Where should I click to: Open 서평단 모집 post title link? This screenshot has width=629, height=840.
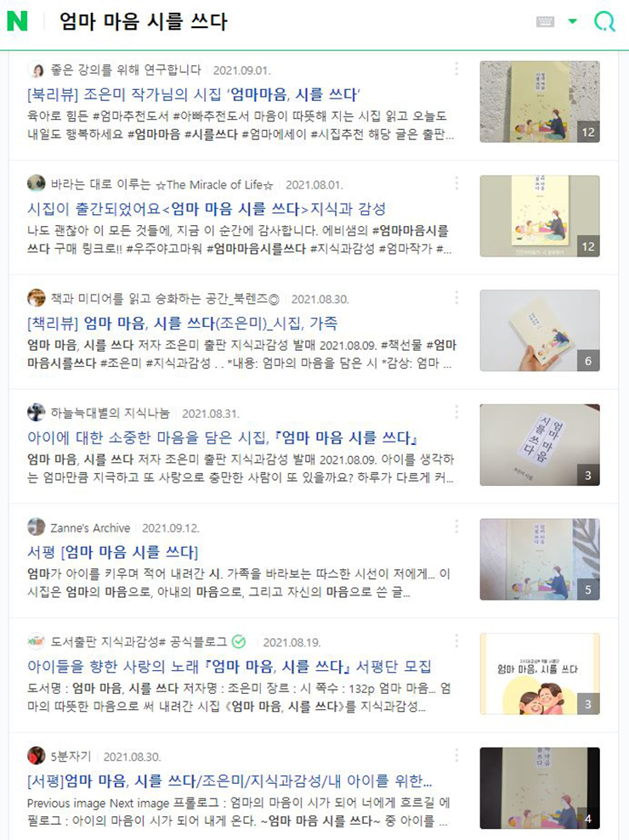point(229,666)
